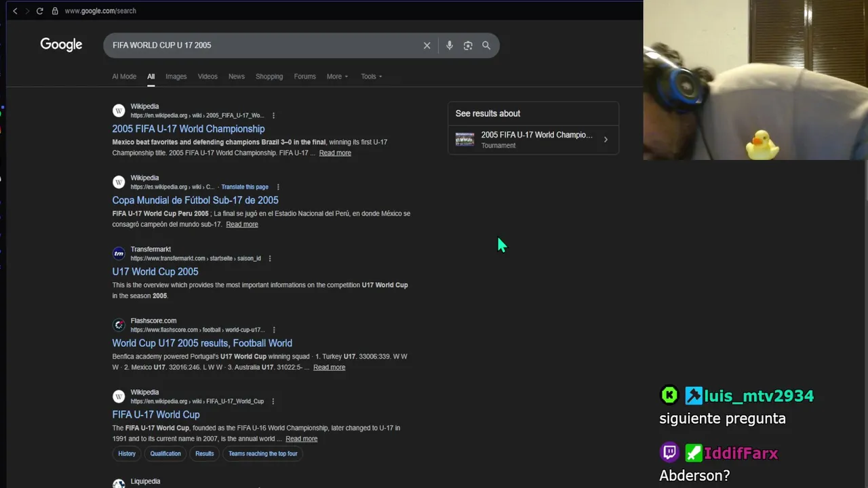
Task: Click the luis_mtv2934 username in chat
Action: coord(759,396)
